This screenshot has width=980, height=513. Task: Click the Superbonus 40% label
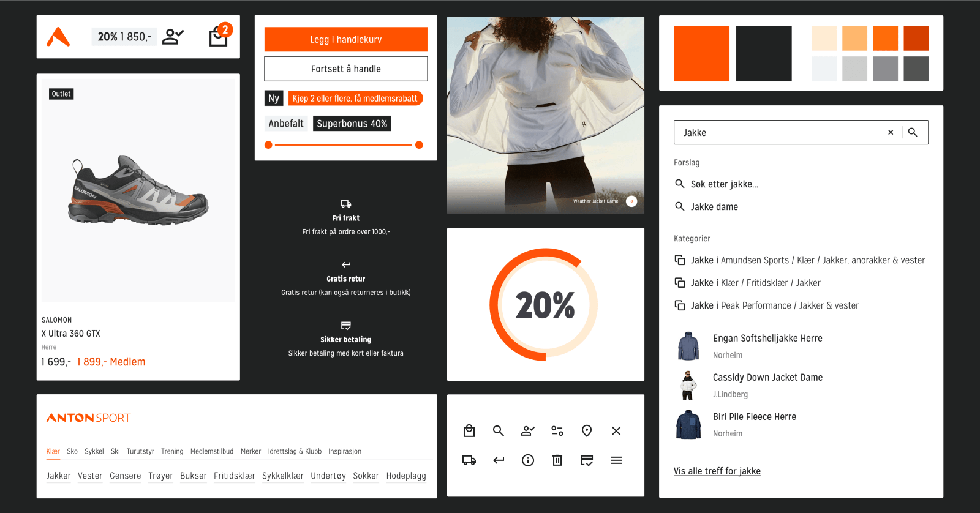click(x=352, y=124)
